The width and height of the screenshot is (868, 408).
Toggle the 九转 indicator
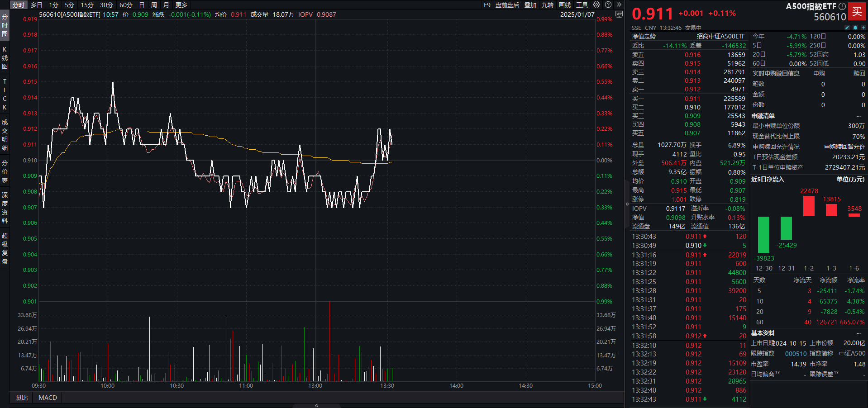coord(548,5)
